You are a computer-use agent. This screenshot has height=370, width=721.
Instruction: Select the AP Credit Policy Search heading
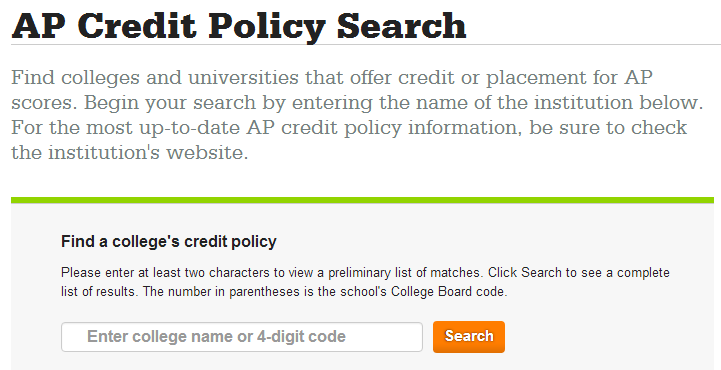tap(239, 26)
